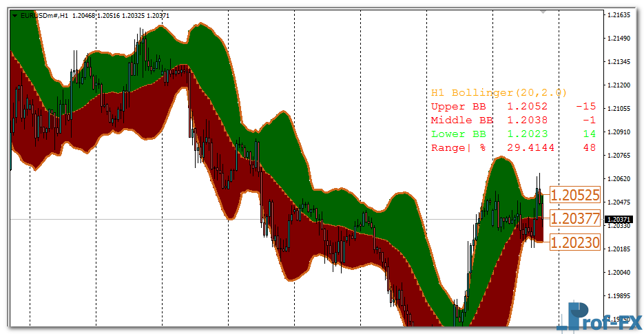644x334 pixels.
Task: Click the Upper BB value 1.2052
Action: 527,107
